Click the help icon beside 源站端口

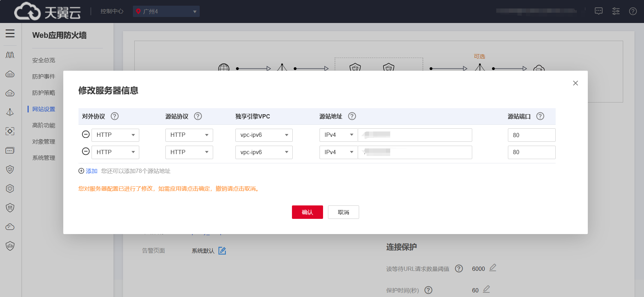point(540,116)
